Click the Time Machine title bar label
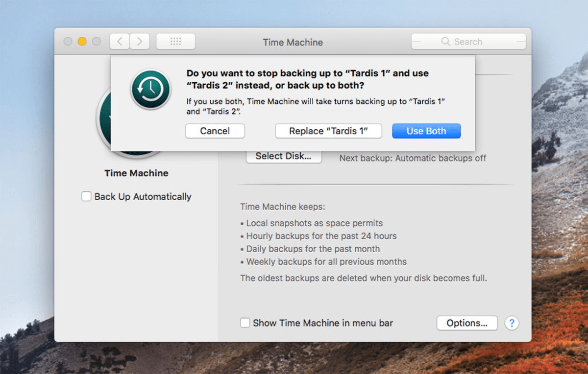The image size is (588, 374). [x=293, y=43]
